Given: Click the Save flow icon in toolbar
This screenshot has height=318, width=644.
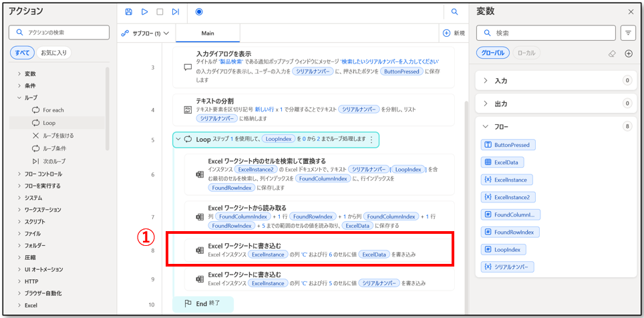Looking at the screenshot, I should [x=128, y=11].
